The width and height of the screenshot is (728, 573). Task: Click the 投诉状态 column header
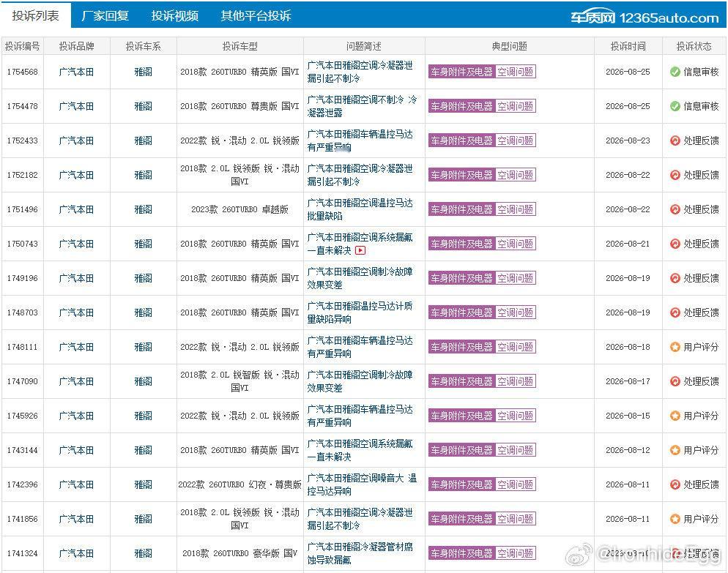coord(694,46)
